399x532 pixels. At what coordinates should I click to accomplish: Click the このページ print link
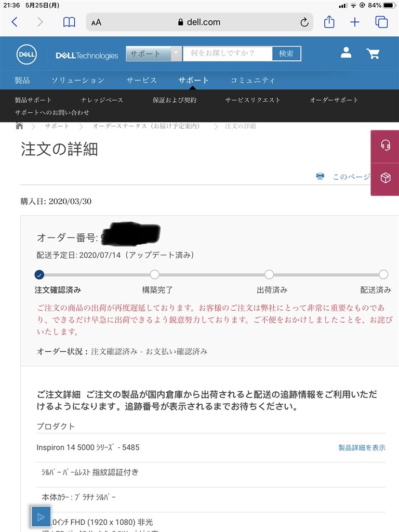click(352, 177)
